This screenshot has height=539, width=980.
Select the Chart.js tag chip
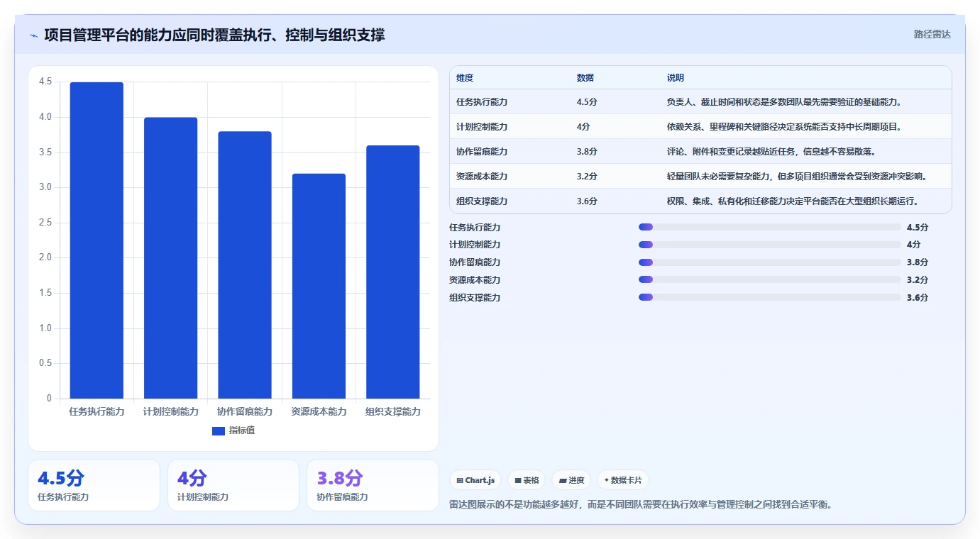coord(475,480)
